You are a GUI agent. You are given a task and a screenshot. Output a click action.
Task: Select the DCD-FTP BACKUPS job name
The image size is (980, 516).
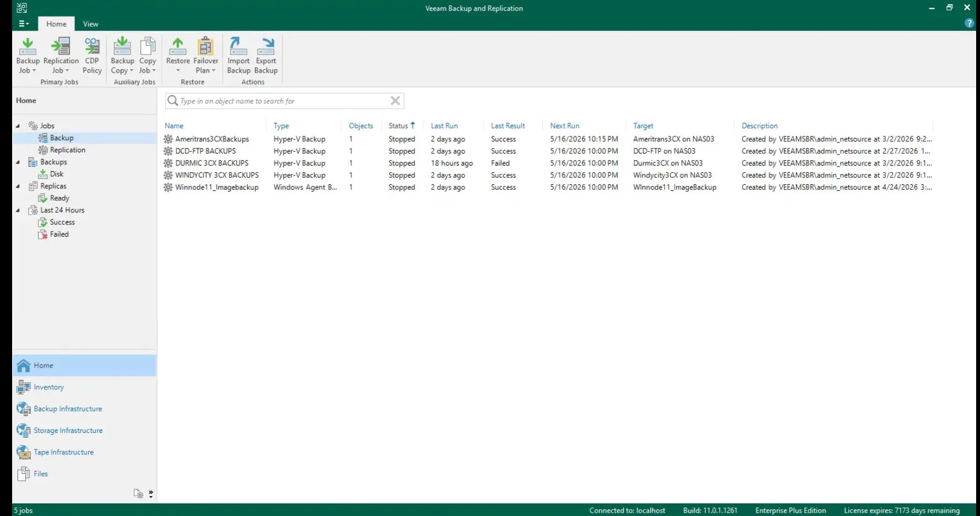[x=205, y=151]
